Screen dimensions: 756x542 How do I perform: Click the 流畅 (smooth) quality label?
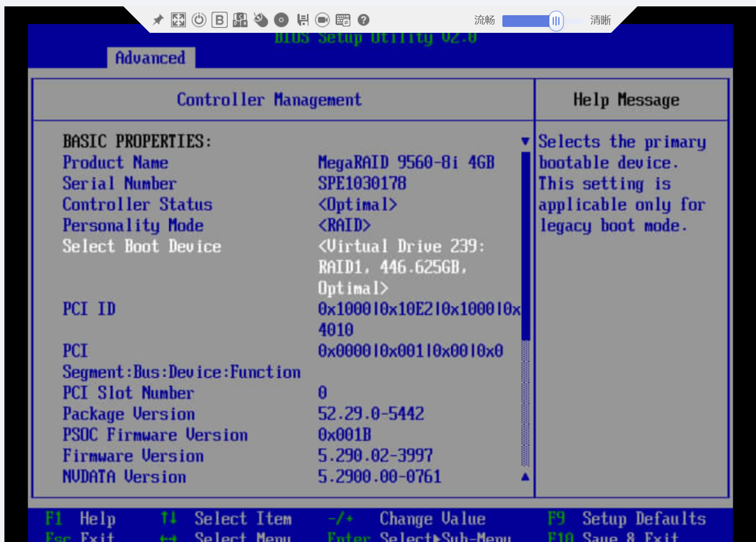pyautogui.click(x=484, y=20)
